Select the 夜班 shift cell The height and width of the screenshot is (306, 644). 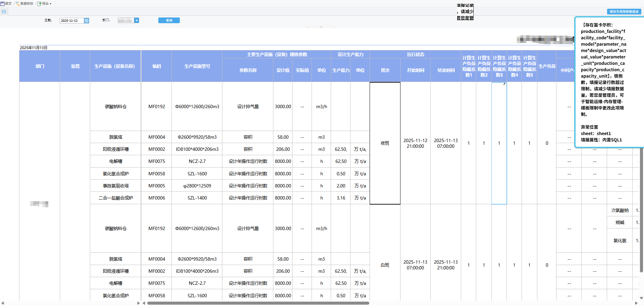[x=385, y=143]
